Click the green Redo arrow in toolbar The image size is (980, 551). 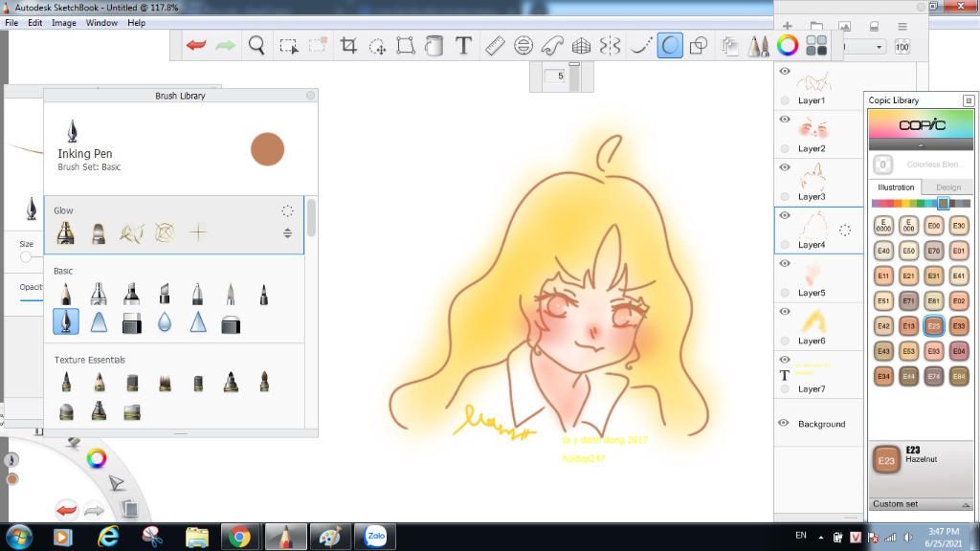(x=226, y=45)
